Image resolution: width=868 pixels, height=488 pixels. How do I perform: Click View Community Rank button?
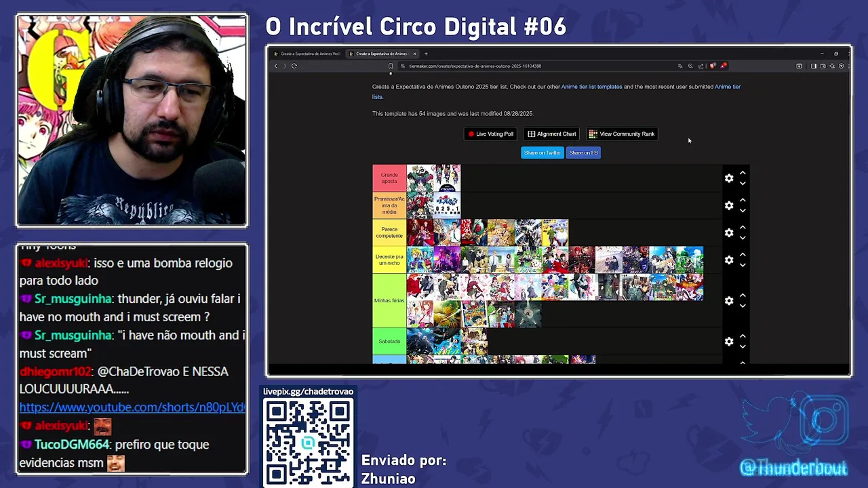(x=622, y=134)
